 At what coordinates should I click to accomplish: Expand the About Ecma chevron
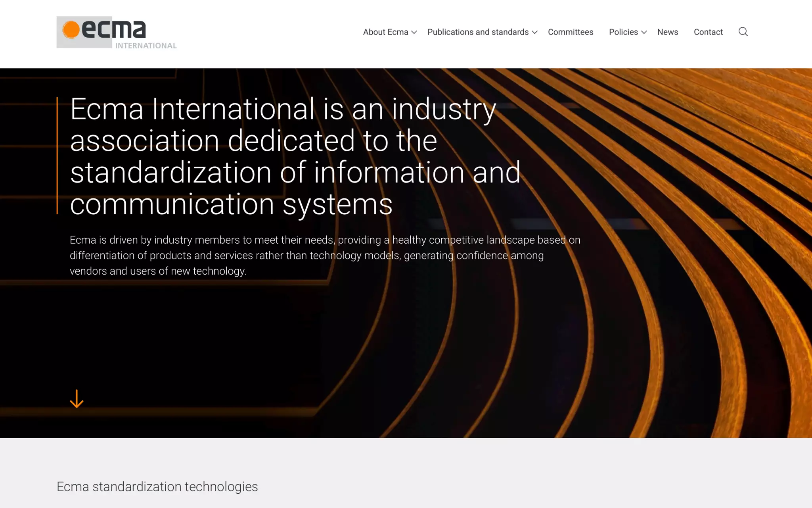click(414, 32)
